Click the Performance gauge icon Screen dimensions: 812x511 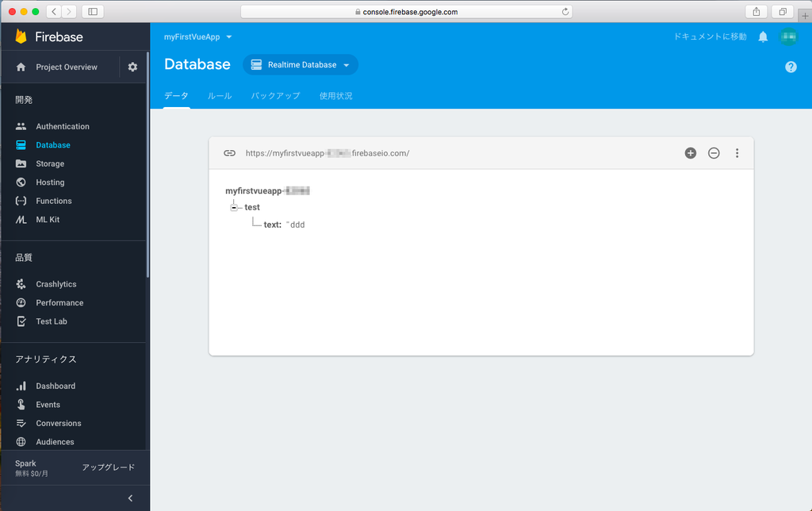click(x=21, y=302)
